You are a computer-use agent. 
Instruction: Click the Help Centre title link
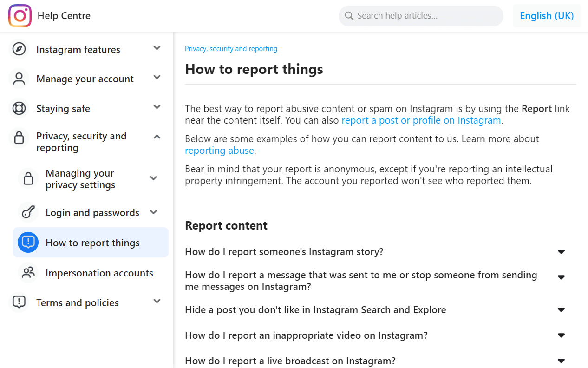(64, 16)
